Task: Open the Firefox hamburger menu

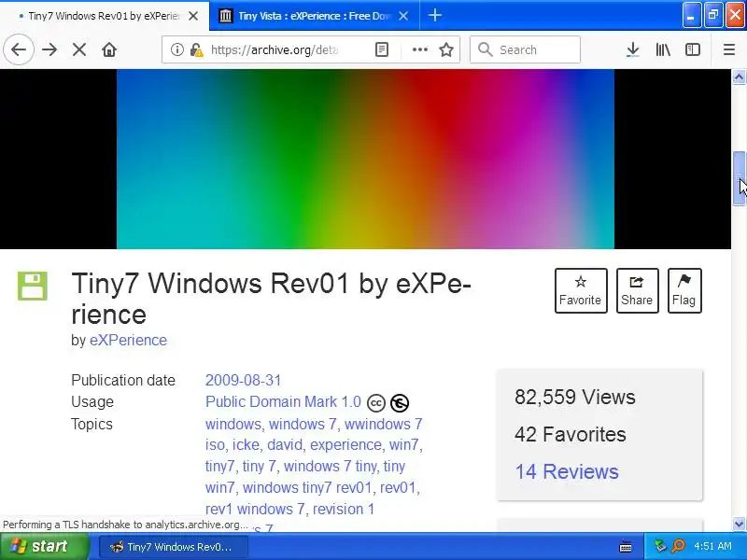Action: click(729, 49)
